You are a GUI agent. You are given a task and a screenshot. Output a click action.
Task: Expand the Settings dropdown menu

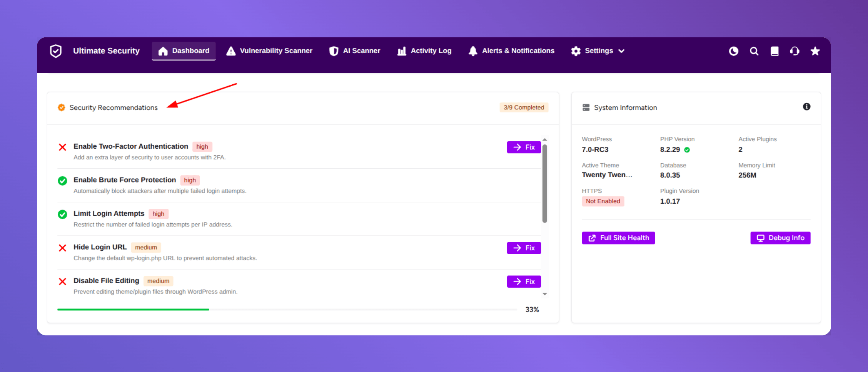tap(598, 51)
